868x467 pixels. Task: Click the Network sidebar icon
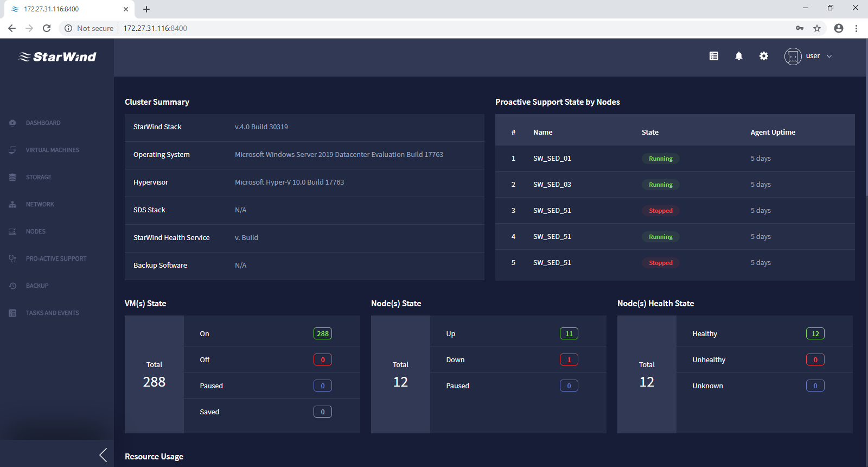click(12, 204)
